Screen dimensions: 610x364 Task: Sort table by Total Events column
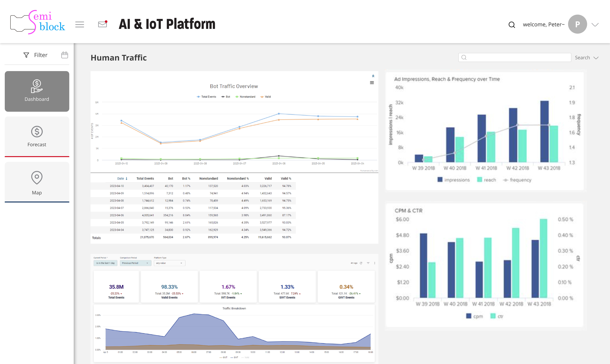[x=145, y=179]
